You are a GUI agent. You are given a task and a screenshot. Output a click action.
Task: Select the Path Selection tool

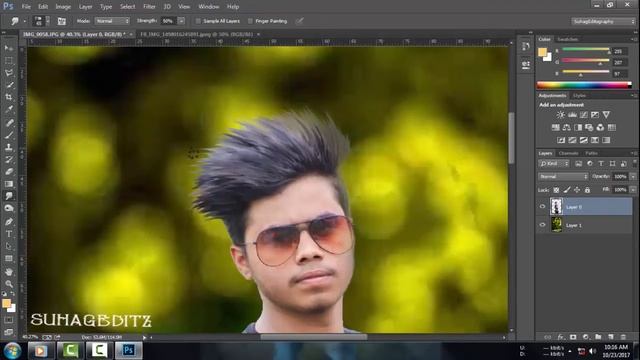click(x=9, y=246)
